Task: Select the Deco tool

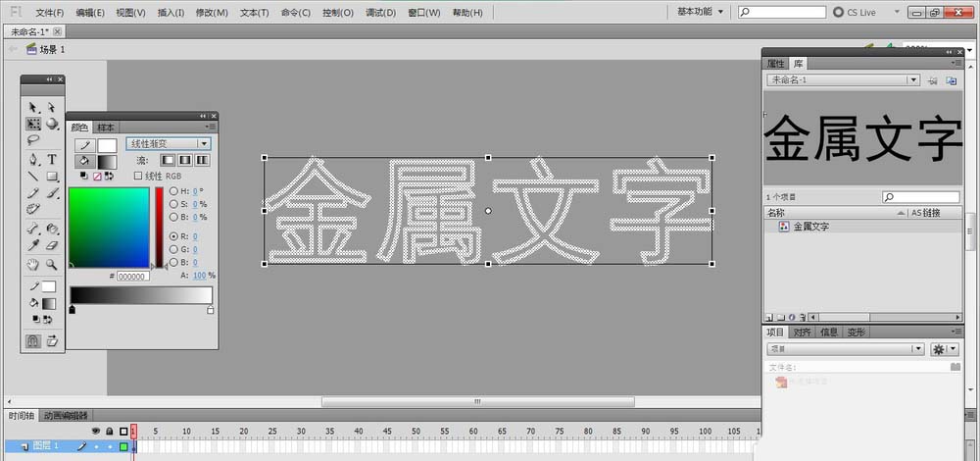Action: tap(33, 208)
